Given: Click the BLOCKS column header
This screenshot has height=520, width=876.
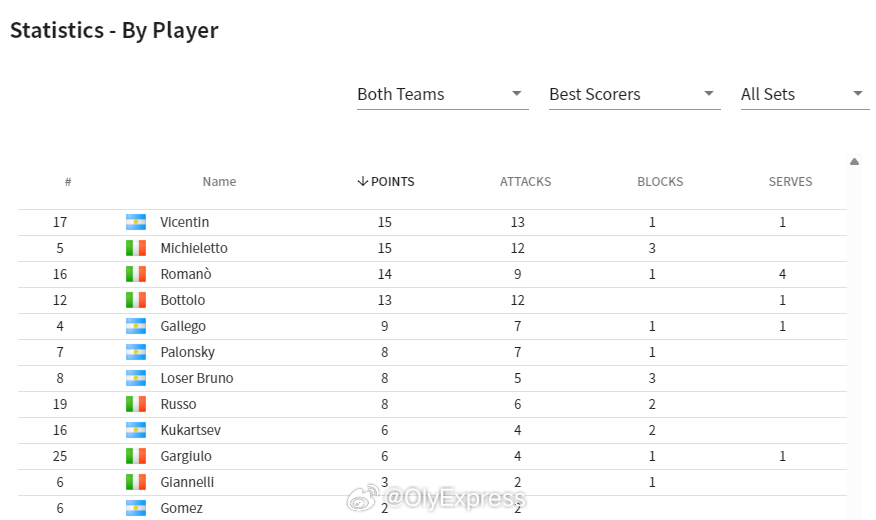Looking at the screenshot, I should [x=660, y=182].
